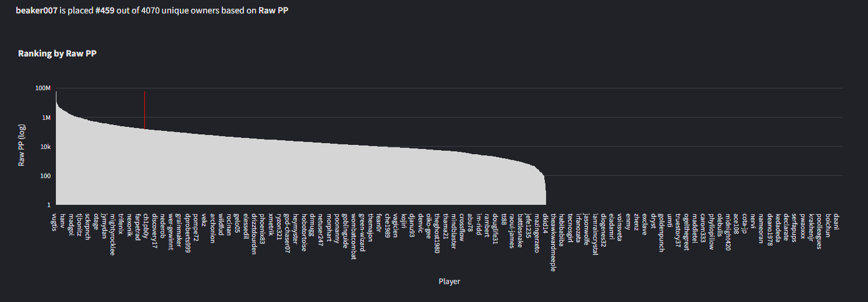This screenshot has height=302, width=868.
Task: Select the 'goldenpunch' axis label
Action: click(661, 232)
